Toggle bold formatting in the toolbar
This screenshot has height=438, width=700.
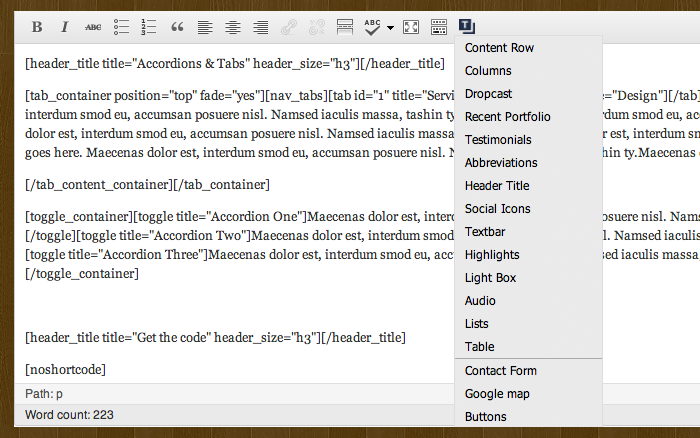37,27
